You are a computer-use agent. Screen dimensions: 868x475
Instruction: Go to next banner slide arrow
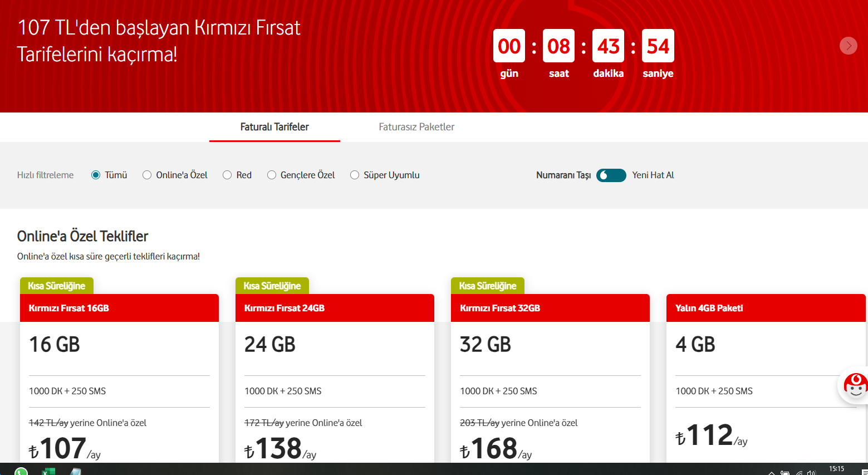pyautogui.click(x=848, y=46)
